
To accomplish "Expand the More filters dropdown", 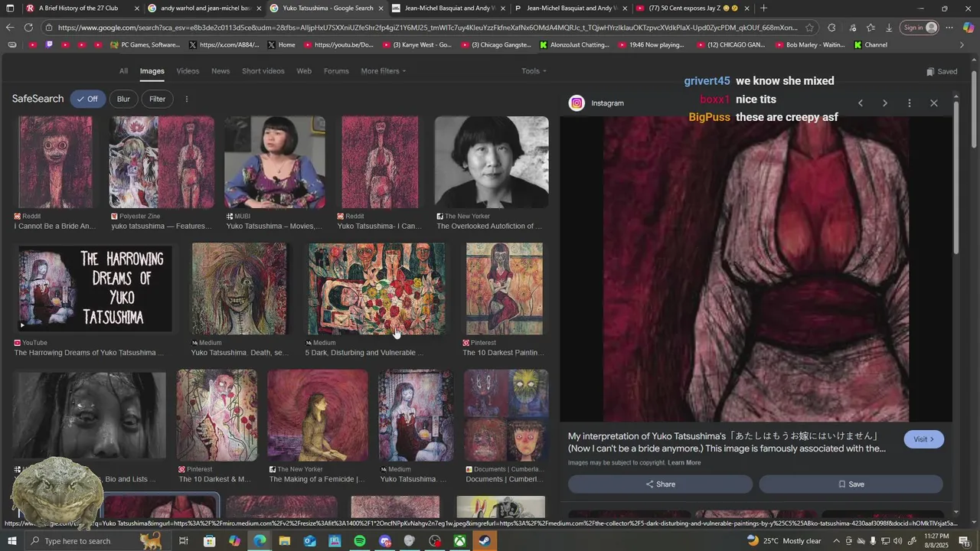I will pyautogui.click(x=384, y=71).
